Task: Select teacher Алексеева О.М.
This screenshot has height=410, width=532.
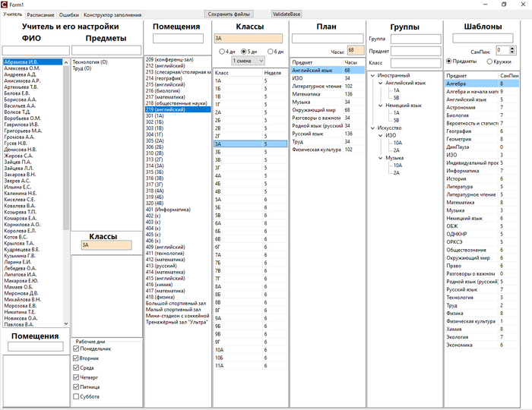Action: pyautogui.click(x=22, y=68)
